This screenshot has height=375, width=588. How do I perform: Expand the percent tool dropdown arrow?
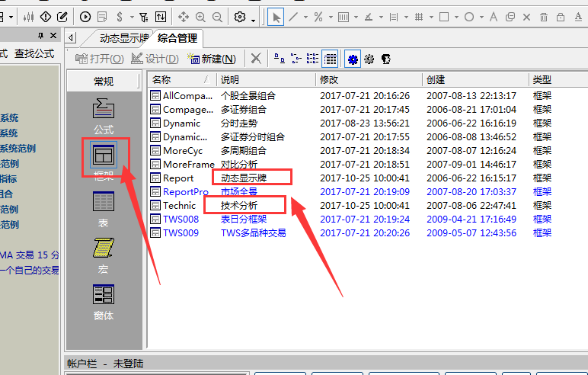331,18
